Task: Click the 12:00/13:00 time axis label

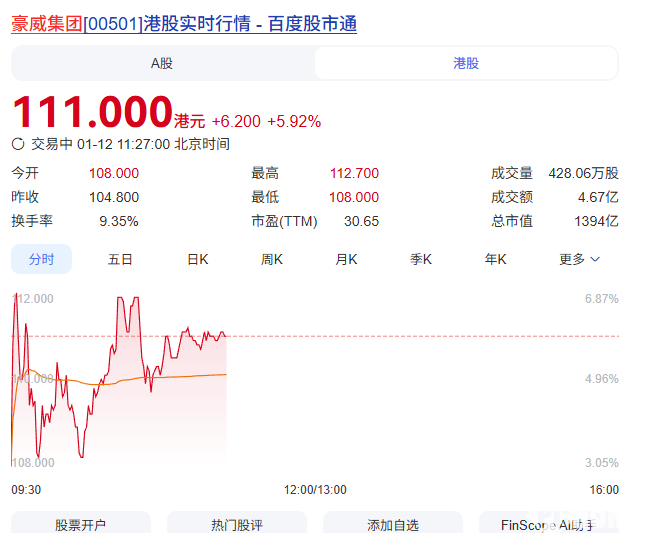Action: [315, 490]
